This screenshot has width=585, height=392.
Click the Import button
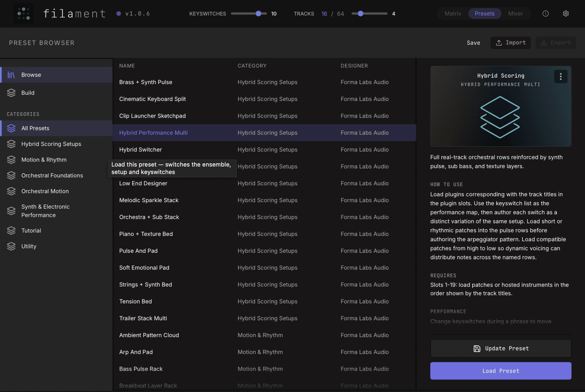[x=511, y=43]
